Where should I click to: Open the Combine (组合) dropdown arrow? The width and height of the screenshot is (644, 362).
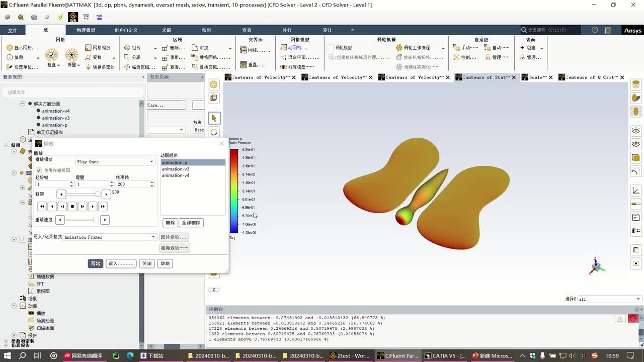[x=155, y=48]
